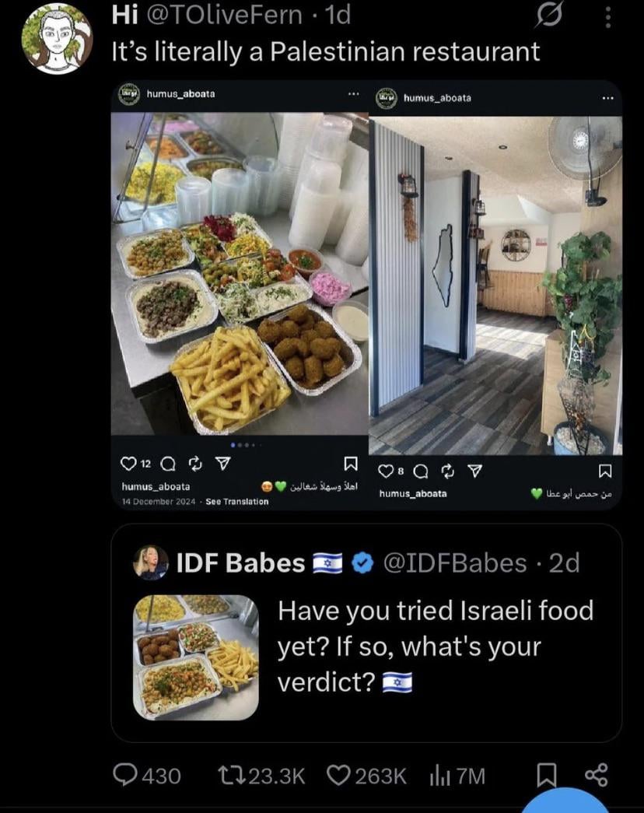Image resolution: width=644 pixels, height=813 pixels.
Task: Open the tweet's three-dot more menu
Action: click(608, 16)
